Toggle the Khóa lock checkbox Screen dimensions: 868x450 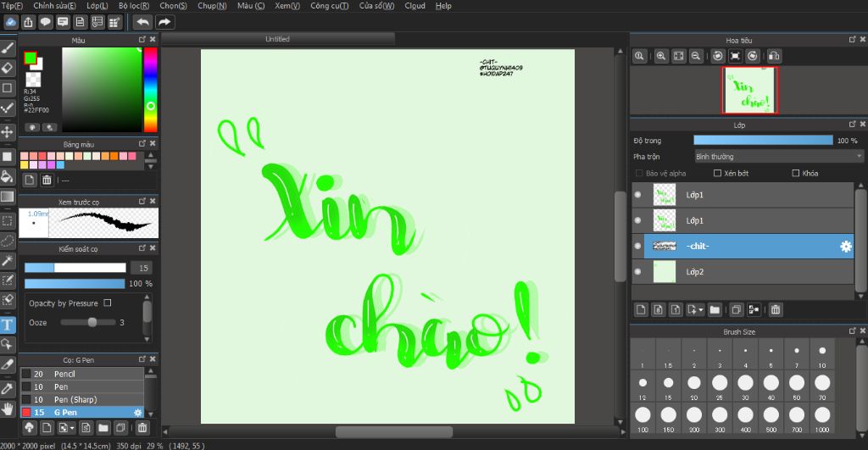click(x=795, y=173)
